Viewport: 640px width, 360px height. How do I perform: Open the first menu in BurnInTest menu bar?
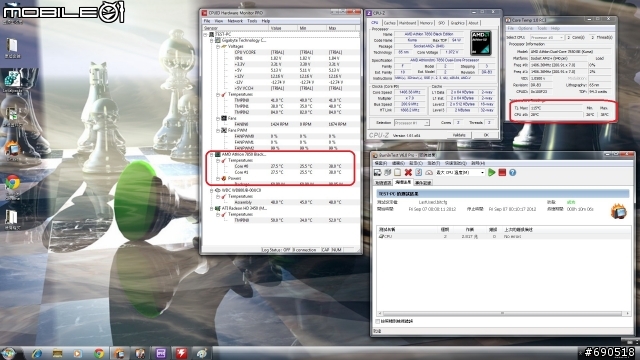(380, 163)
